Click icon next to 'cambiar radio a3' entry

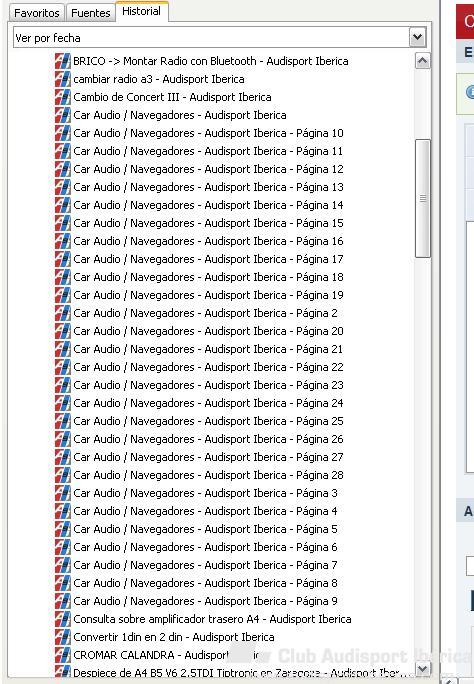tap(62, 79)
